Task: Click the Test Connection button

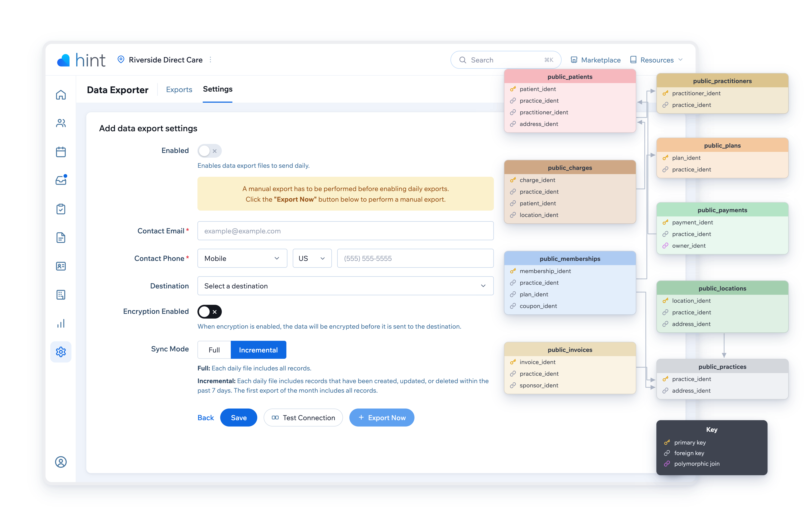Action: [x=303, y=418]
